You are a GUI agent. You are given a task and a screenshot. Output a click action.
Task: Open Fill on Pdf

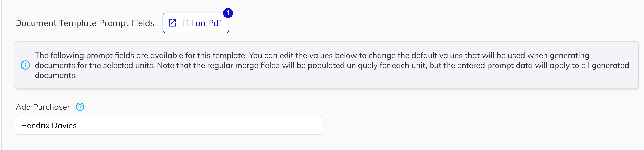click(x=196, y=23)
